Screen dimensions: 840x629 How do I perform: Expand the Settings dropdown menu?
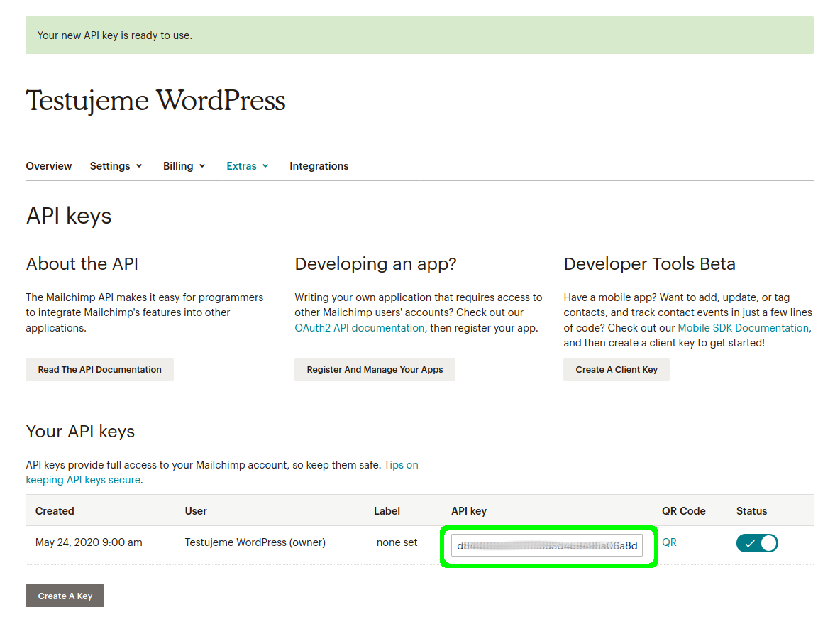point(116,166)
